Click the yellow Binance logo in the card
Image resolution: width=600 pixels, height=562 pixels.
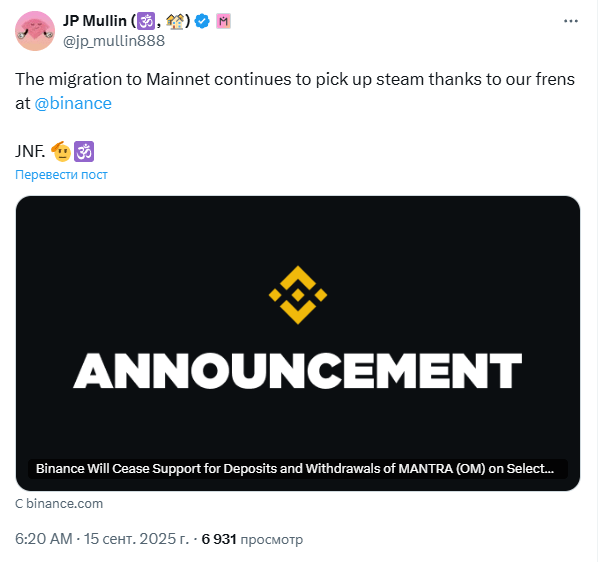[298, 295]
